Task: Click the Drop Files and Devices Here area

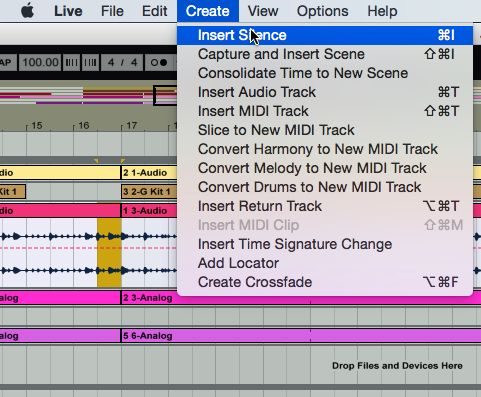Action: [x=397, y=366]
